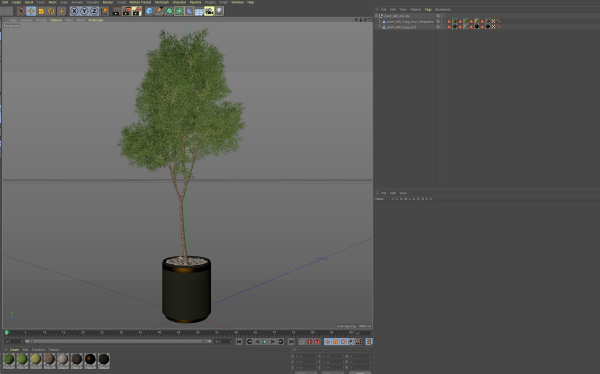Open Object Manager Bookmarks menu

click(x=443, y=10)
